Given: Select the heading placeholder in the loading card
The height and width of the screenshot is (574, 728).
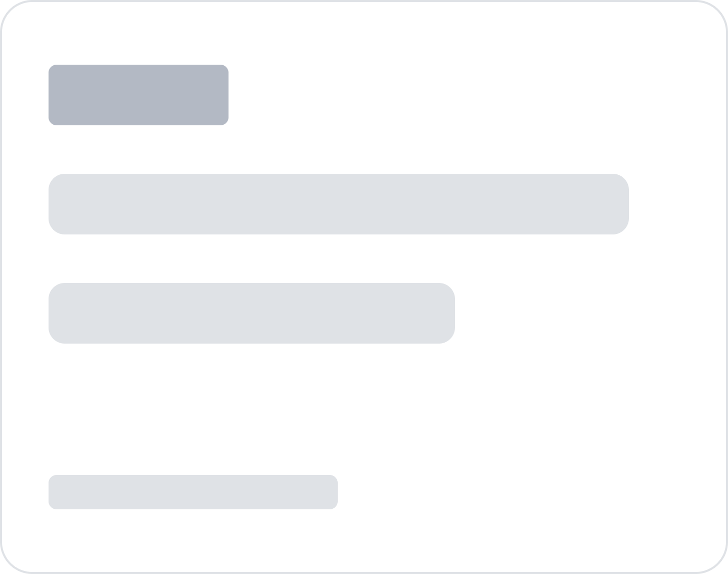Looking at the screenshot, I should pos(139,95).
